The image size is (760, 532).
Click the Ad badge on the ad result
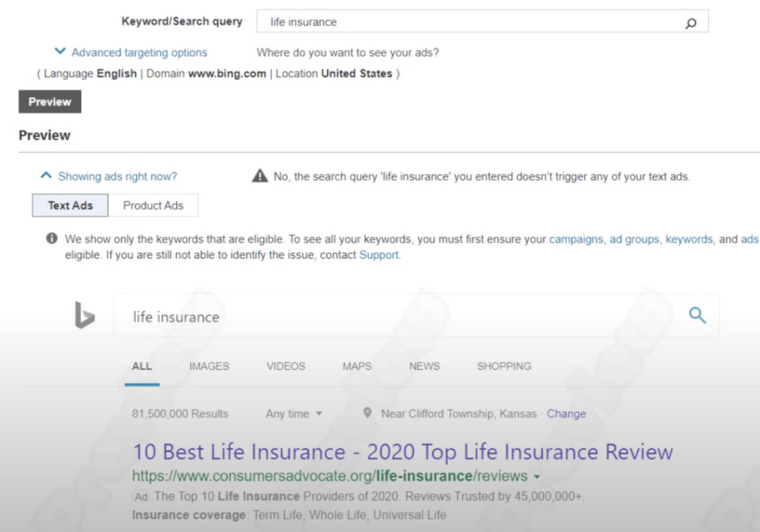(140, 496)
